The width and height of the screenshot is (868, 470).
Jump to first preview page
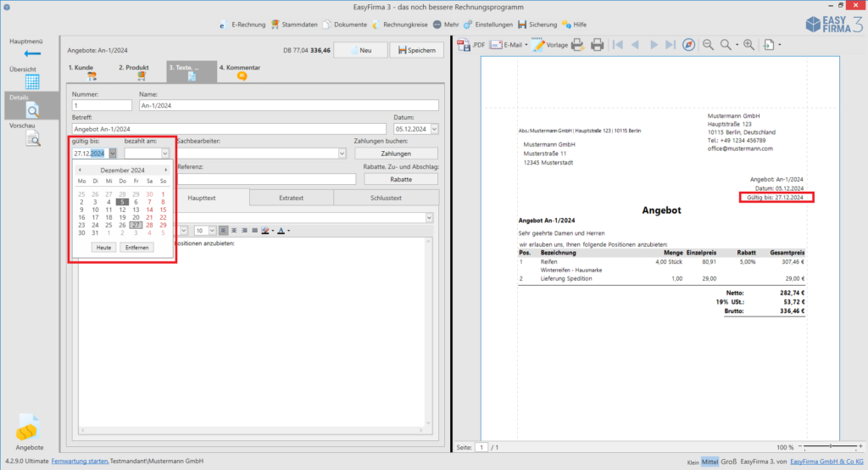click(x=618, y=45)
